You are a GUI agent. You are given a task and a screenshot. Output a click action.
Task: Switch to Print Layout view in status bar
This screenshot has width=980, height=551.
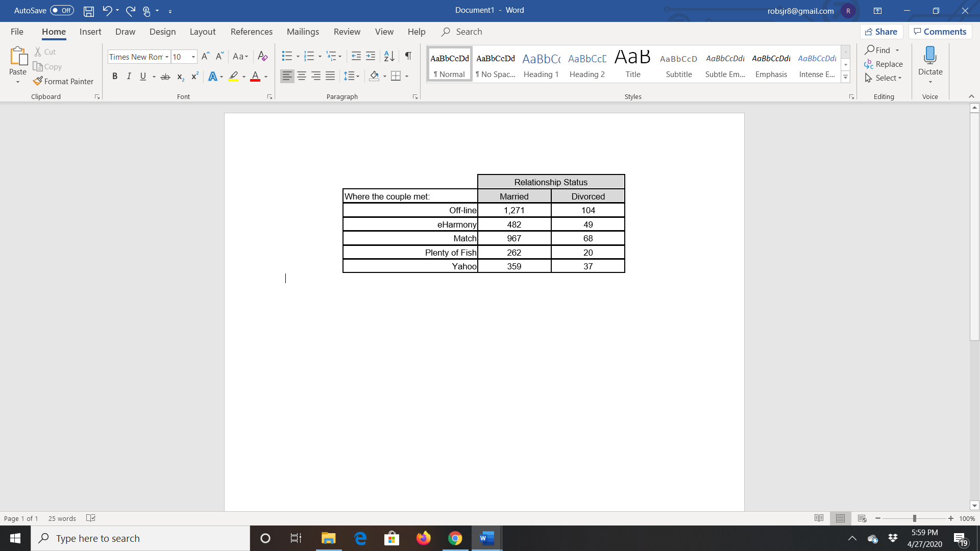click(x=841, y=518)
